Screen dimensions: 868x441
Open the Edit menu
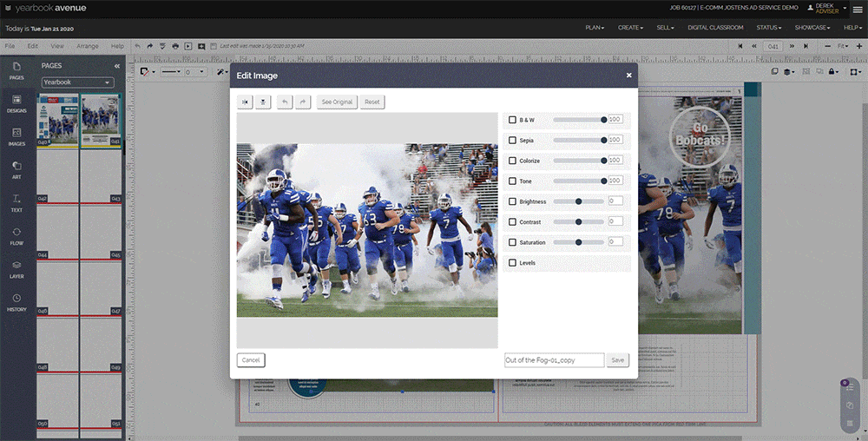[33, 47]
